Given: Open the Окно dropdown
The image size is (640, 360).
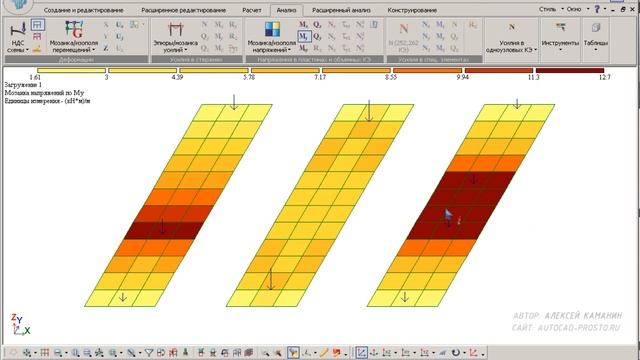Looking at the screenshot, I should [577, 9].
